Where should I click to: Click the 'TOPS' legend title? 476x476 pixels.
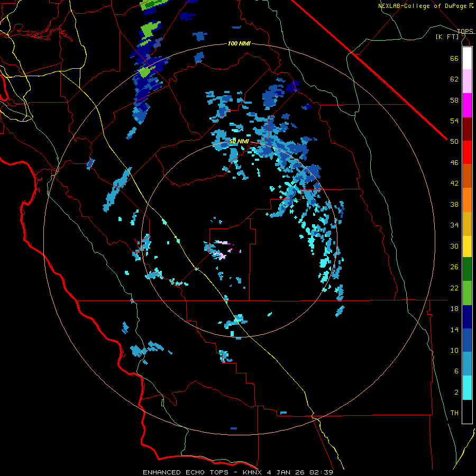tap(465, 31)
